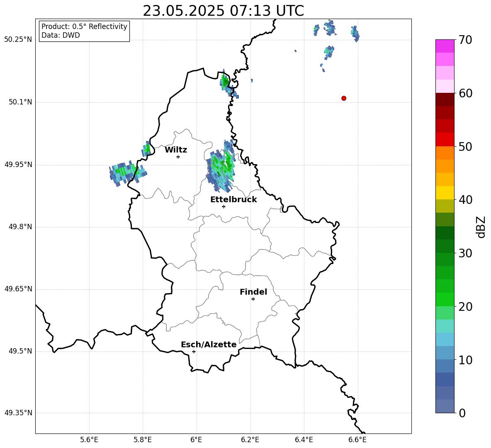Click the 6.4°E longitude label
Viewport: 491px width, 448px height.
pos(304,440)
